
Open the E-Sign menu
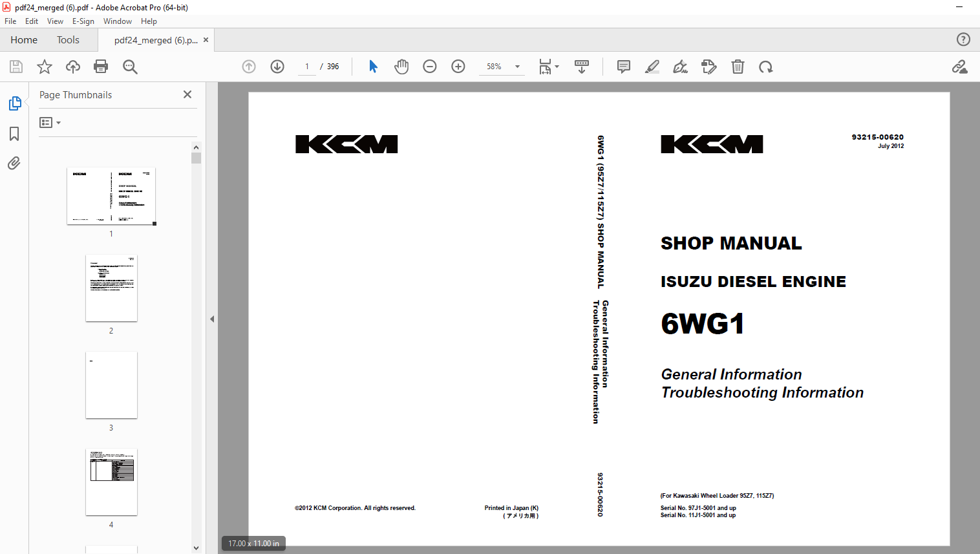(83, 21)
